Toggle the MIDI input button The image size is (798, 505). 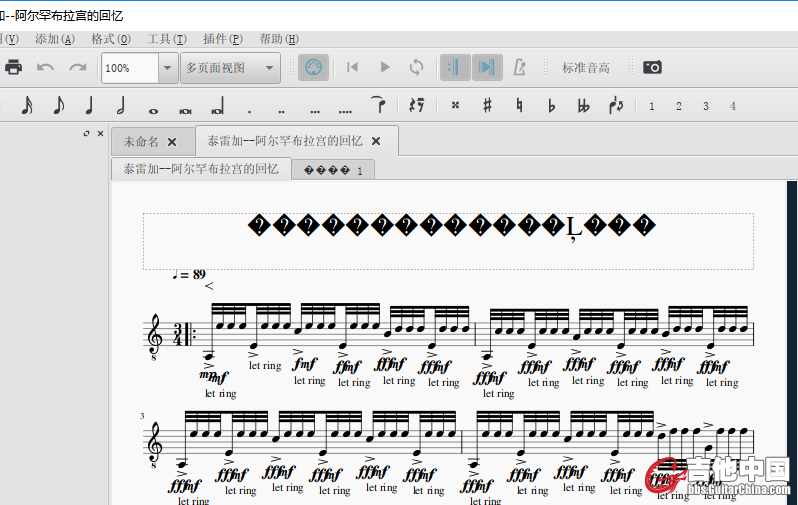point(313,67)
